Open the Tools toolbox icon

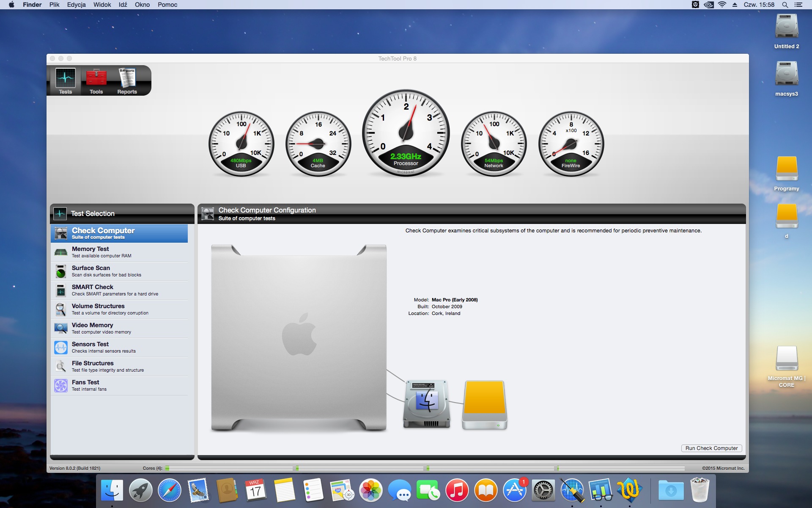point(96,80)
